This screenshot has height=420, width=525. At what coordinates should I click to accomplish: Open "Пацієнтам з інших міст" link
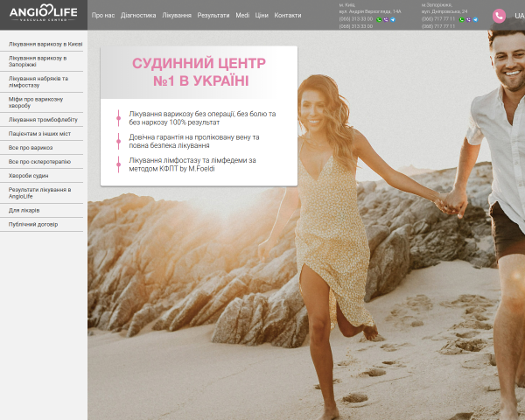tap(39, 134)
